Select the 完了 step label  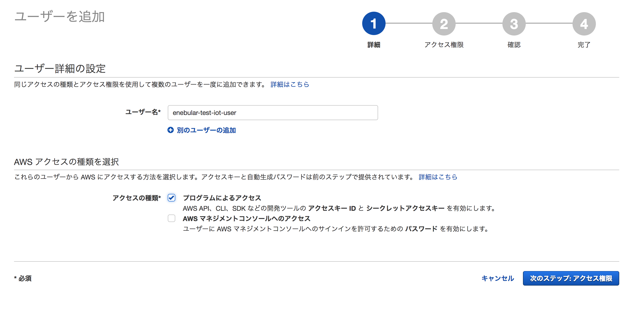[x=584, y=45]
